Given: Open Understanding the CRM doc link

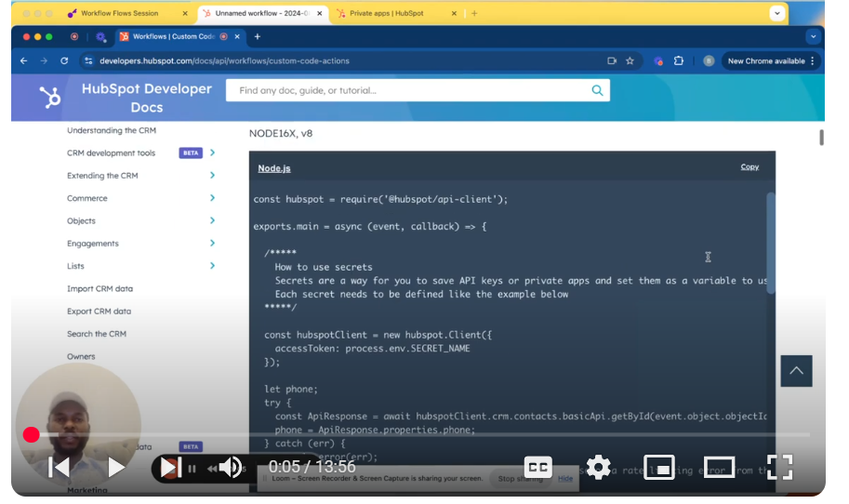Looking at the screenshot, I should click(x=112, y=130).
